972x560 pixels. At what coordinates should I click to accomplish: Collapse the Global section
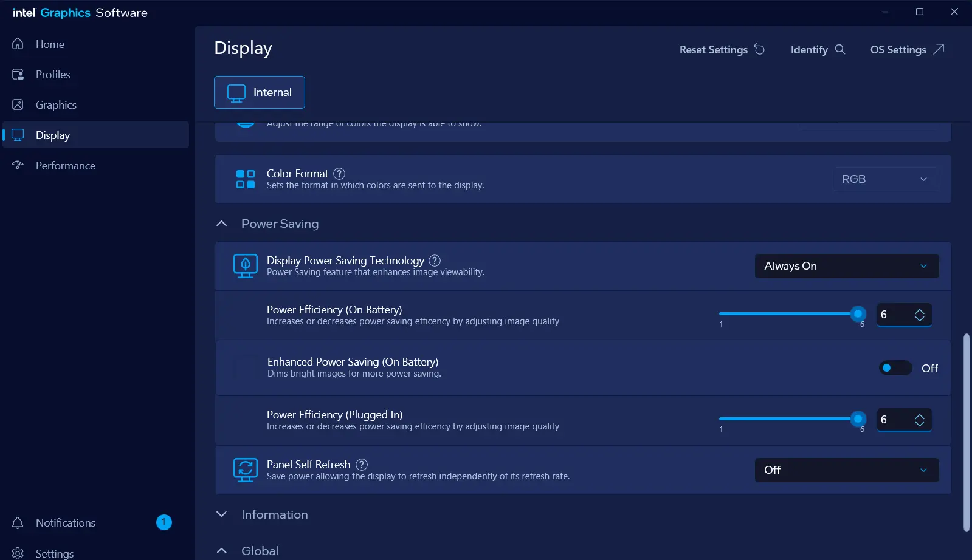click(222, 551)
